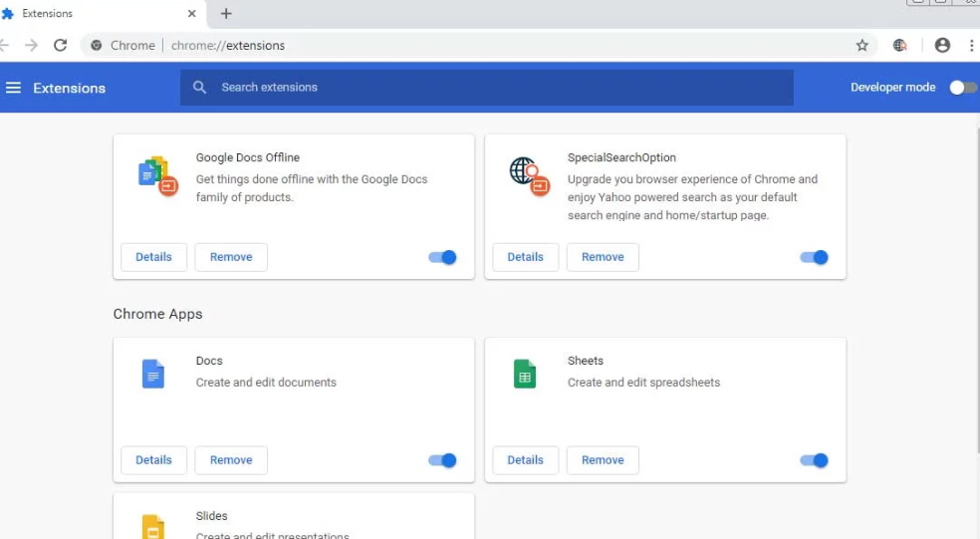Screen dimensions: 980x539
Task: Click the reload page icon
Action: (61, 45)
